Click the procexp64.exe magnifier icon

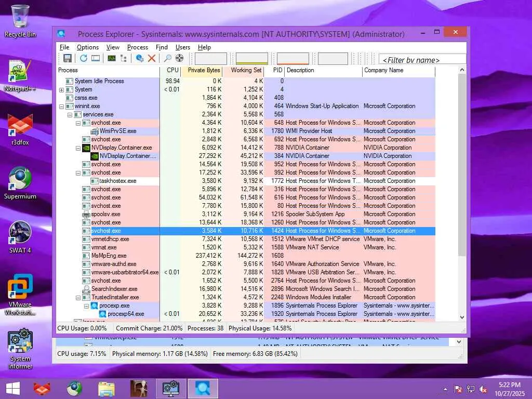[x=102, y=314]
